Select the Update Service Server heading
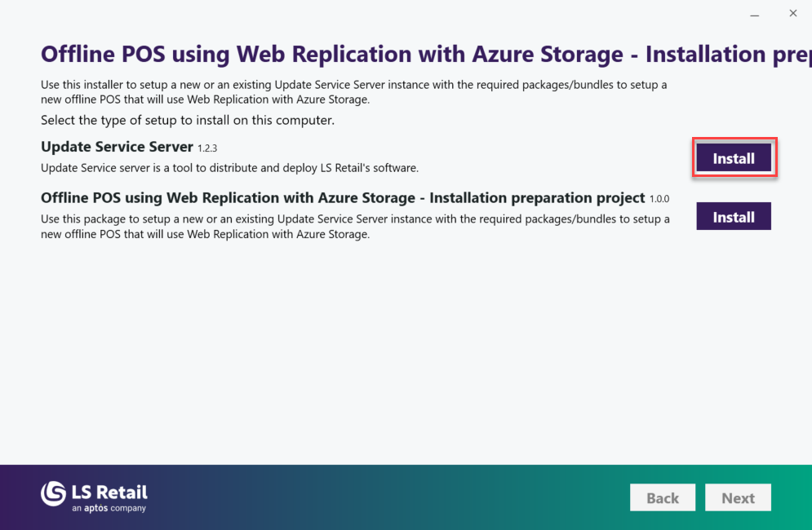Viewport: 812px width, 530px height. [117, 148]
